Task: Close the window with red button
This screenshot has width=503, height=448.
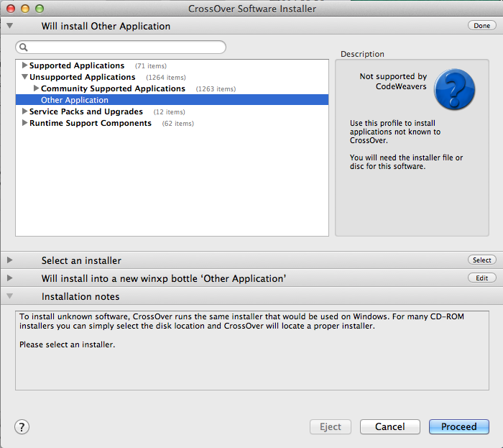Action: 11,9
